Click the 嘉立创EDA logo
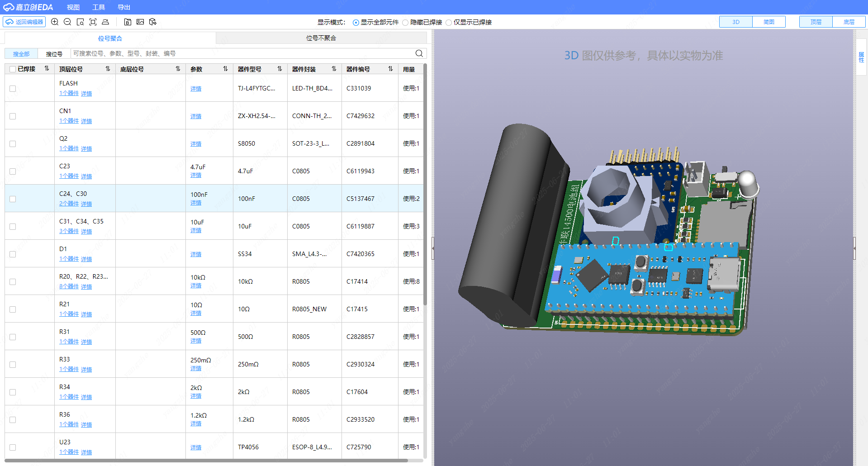 tap(28, 7)
